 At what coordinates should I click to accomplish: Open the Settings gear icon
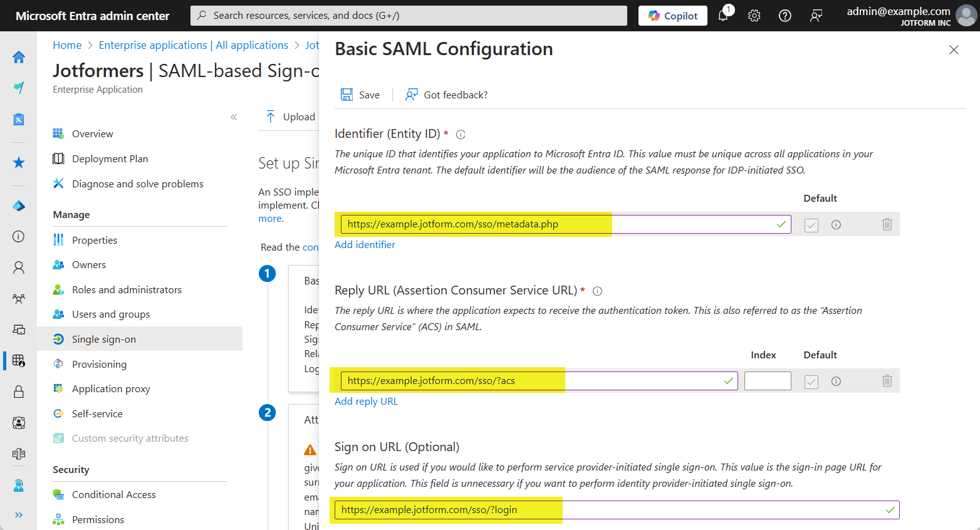pyautogui.click(x=754, y=16)
